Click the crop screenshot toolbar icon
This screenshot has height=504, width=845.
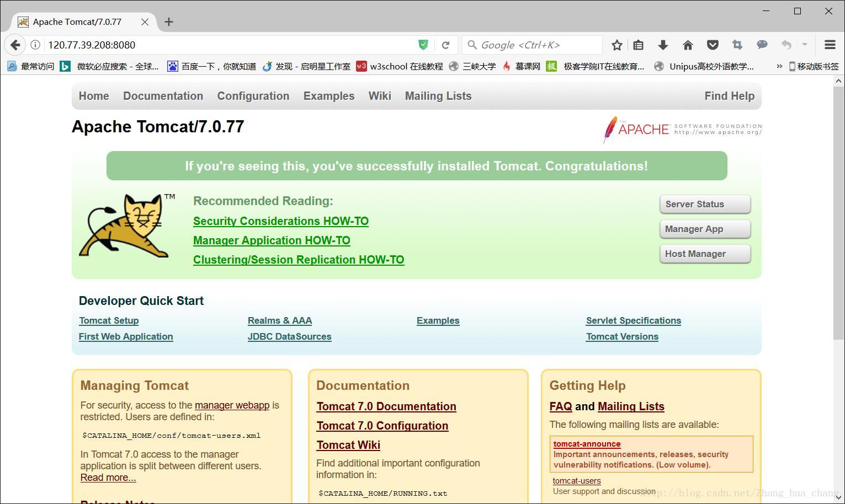(737, 45)
